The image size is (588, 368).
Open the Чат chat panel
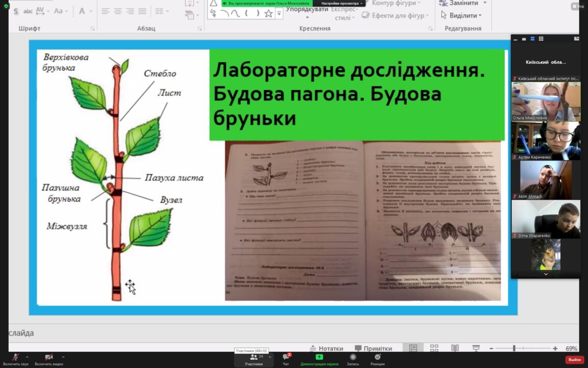click(x=286, y=360)
